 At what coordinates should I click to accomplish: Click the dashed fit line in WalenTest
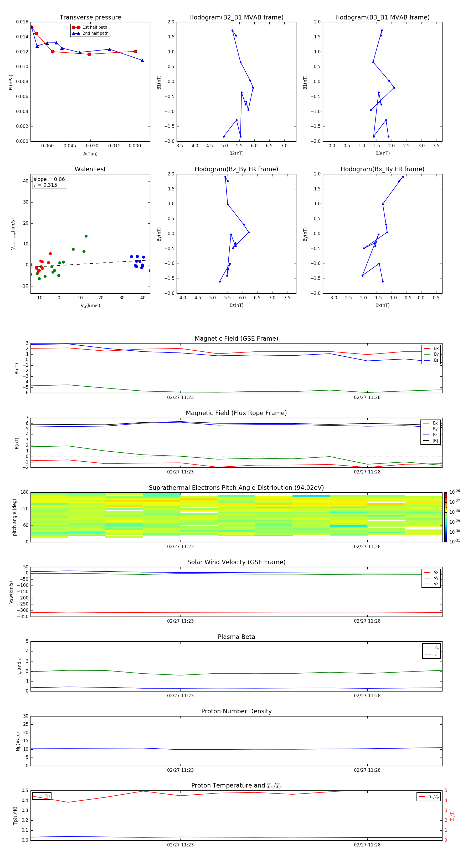[x=90, y=264]
